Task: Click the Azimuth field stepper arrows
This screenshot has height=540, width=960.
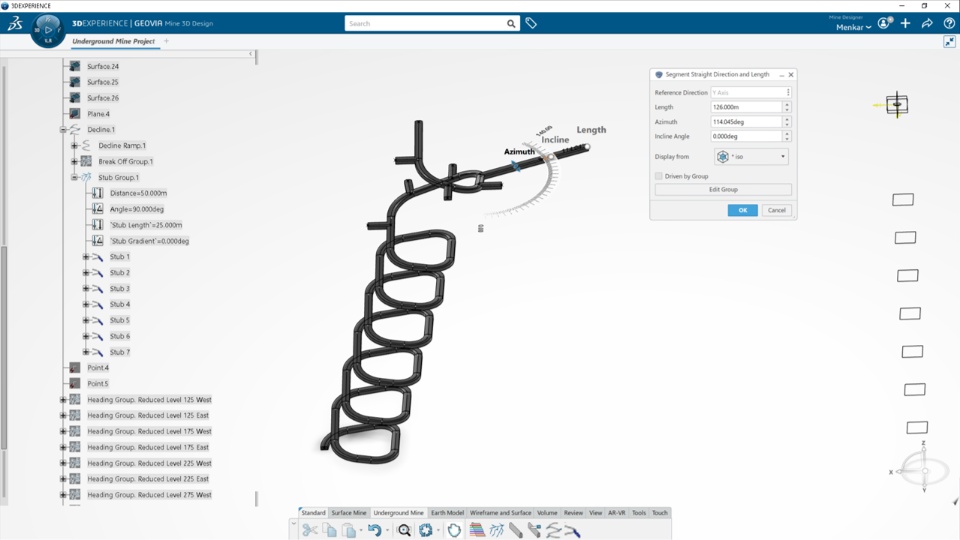Action: 787,121
